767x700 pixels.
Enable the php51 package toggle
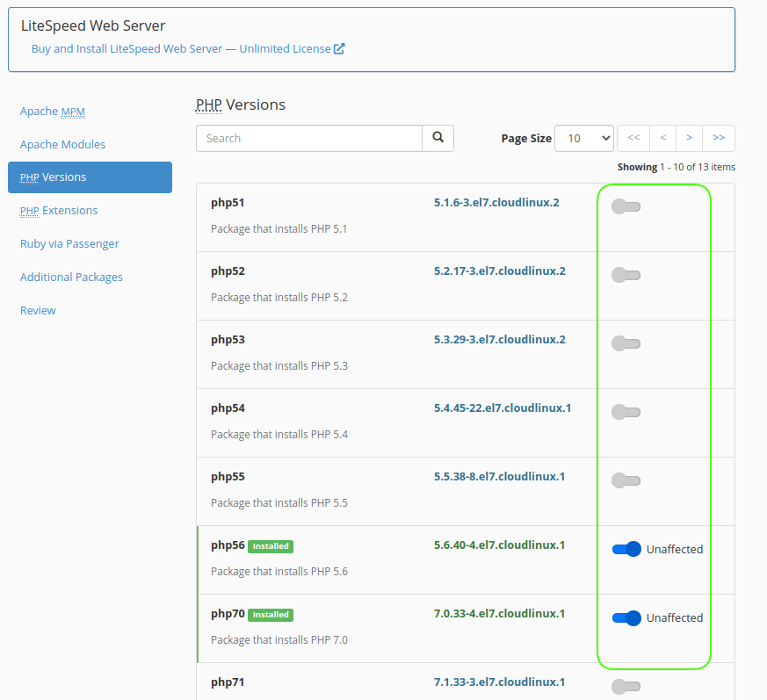[626, 206]
